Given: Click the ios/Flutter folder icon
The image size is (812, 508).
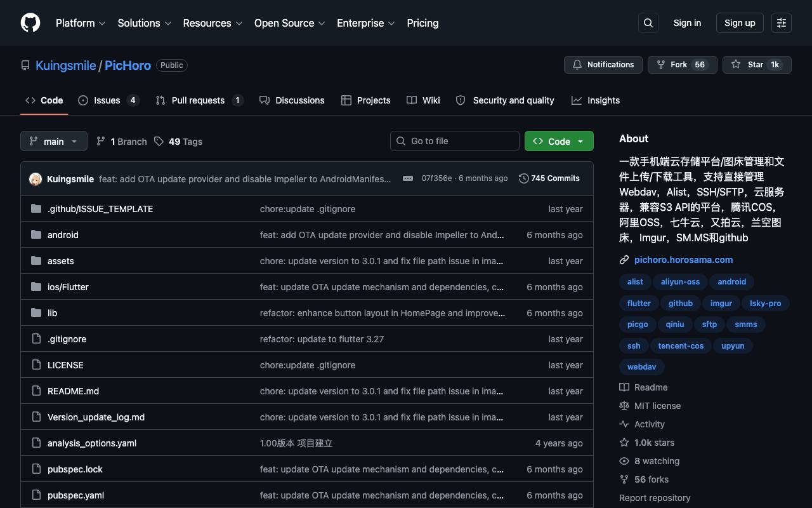Looking at the screenshot, I should click(36, 286).
